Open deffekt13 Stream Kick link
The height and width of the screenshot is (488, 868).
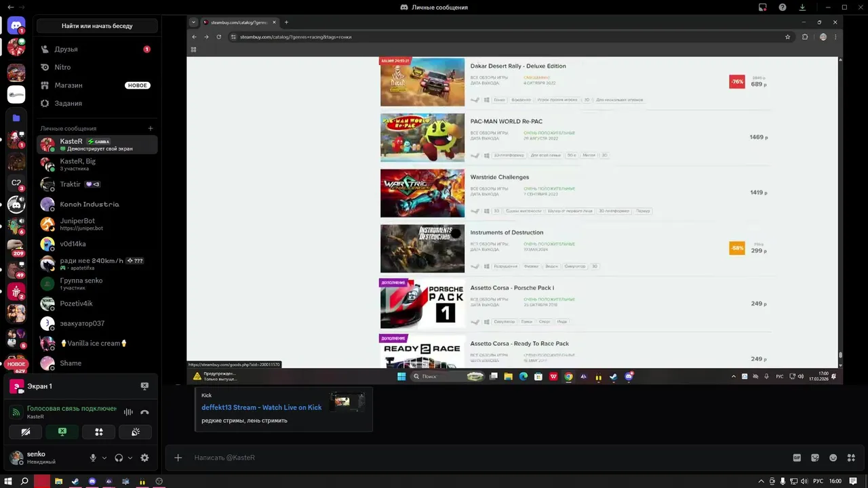(261, 407)
